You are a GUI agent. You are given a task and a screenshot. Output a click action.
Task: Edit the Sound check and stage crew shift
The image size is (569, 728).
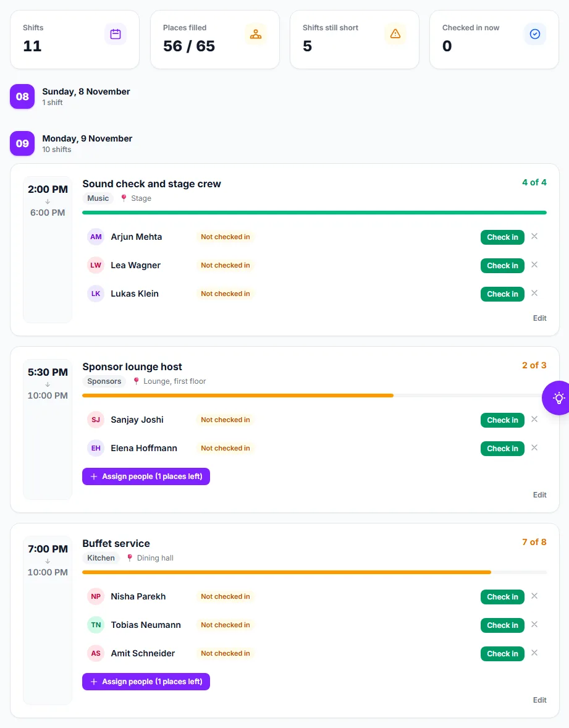pos(539,318)
